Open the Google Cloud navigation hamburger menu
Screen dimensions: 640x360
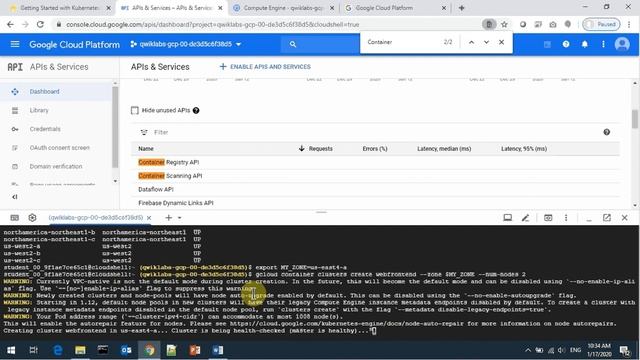(15, 44)
